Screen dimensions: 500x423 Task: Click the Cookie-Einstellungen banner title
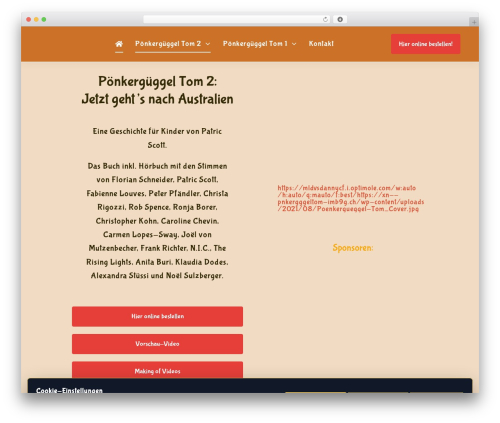(69, 390)
